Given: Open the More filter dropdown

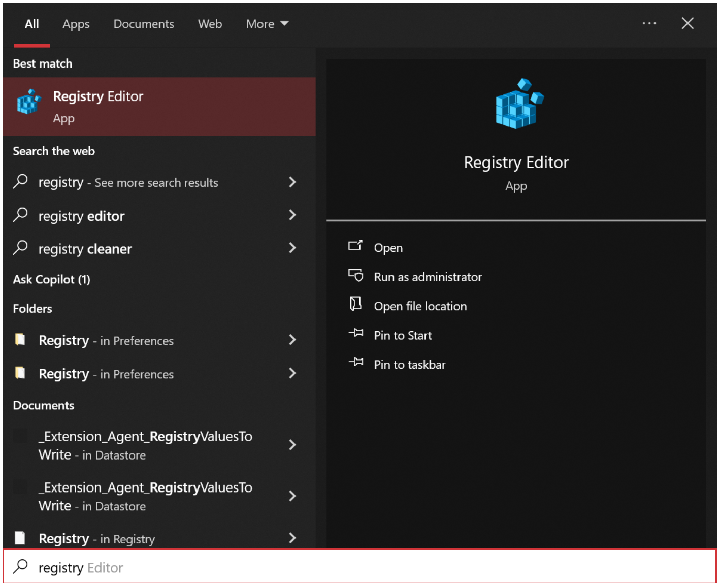Looking at the screenshot, I should point(268,24).
